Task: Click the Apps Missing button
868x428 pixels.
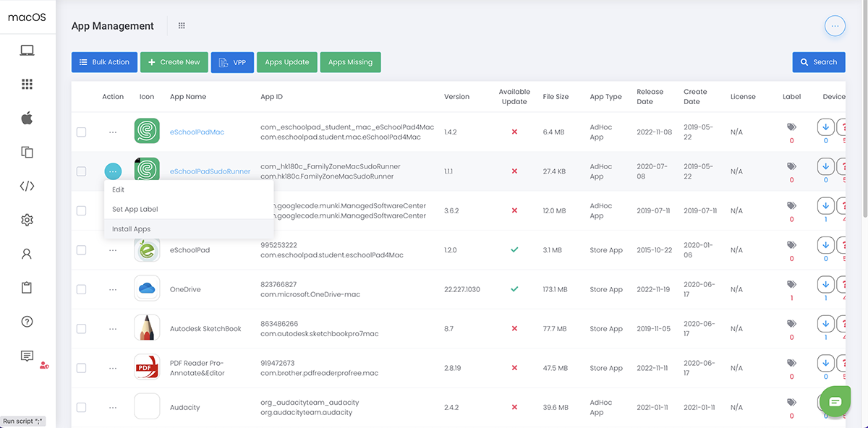Action: coord(350,62)
